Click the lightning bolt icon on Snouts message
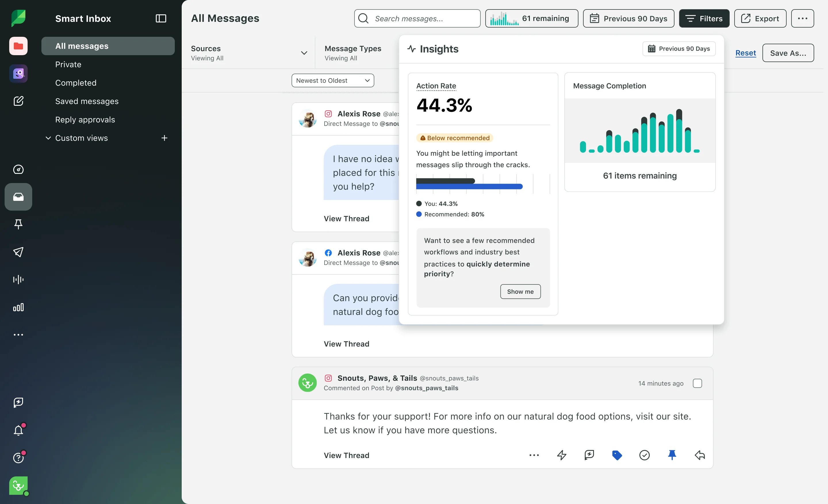 tap(561, 455)
